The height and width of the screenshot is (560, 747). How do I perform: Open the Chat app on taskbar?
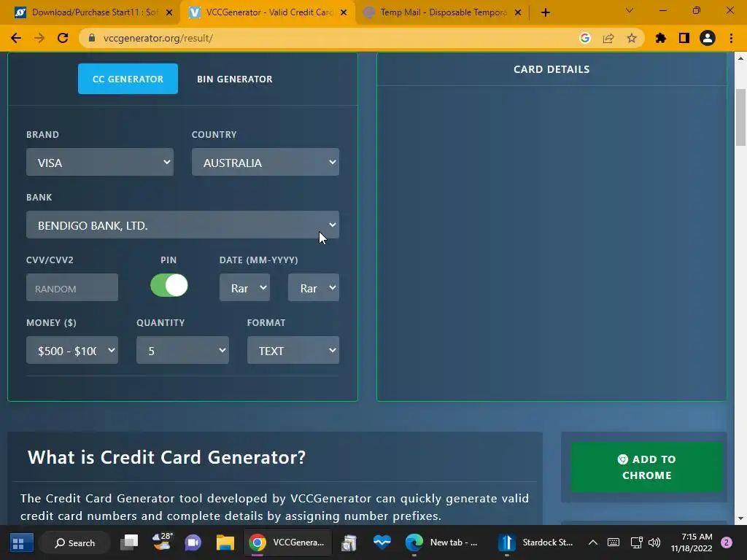[193, 542]
